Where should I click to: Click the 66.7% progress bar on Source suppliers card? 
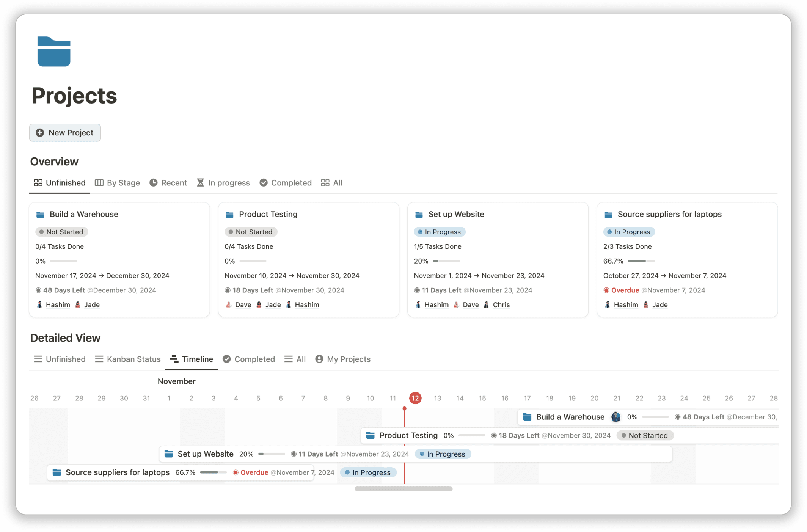point(641,261)
